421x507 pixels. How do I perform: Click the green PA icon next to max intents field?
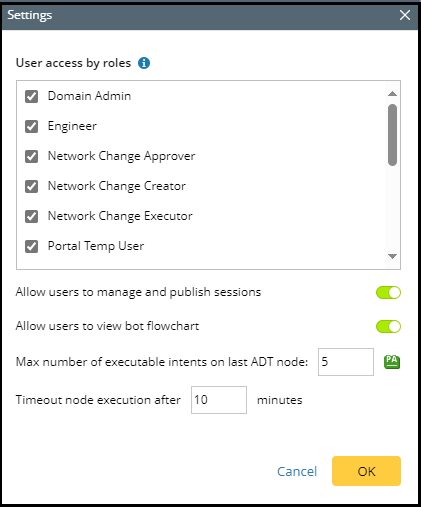click(392, 362)
